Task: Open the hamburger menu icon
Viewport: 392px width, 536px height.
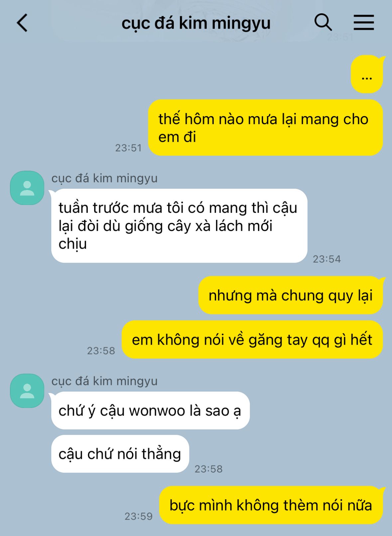Action: coord(363,23)
